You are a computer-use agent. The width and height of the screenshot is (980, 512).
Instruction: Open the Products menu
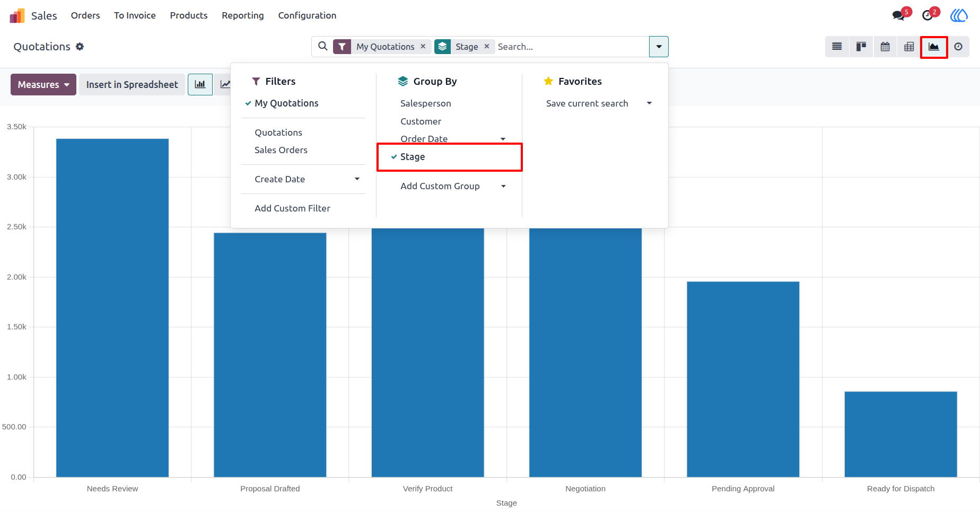point(189,15)
